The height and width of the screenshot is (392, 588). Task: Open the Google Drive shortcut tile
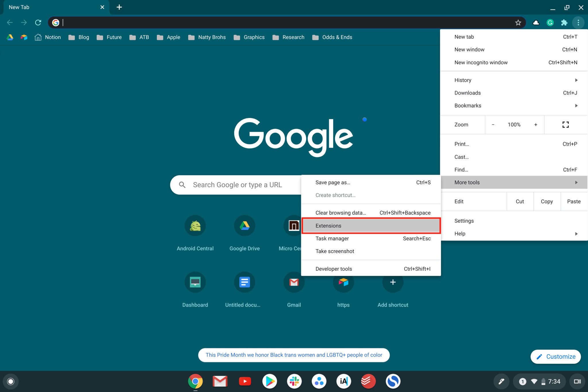[245, 233]
